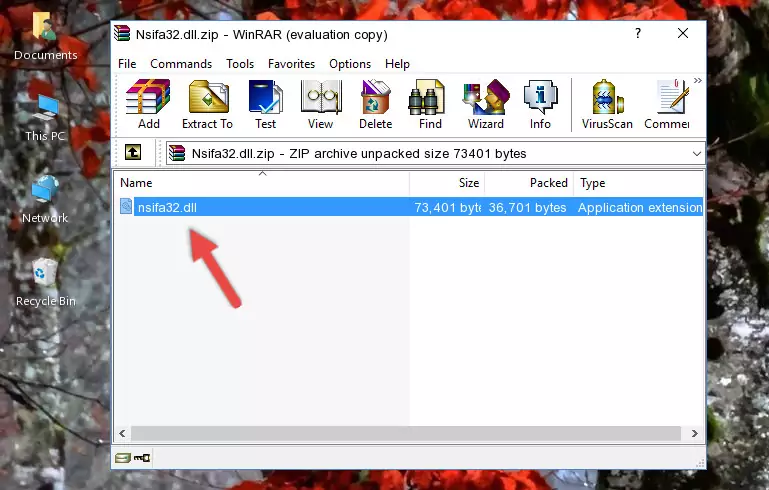Viewport: 769px width, 490px height.
Task: Click the horizontal scrollbar thumb
Action: (406, 434)
